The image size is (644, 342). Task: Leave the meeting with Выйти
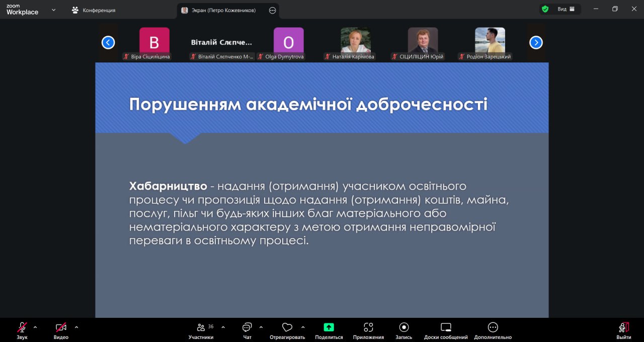click(x=623, y=330)
